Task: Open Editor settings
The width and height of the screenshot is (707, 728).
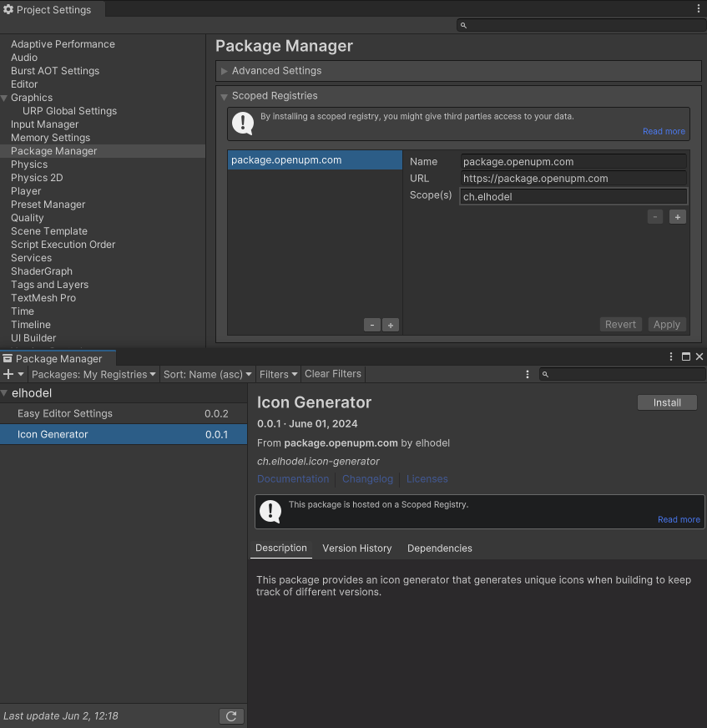Action: pyautogui.click(x=24, y=84)
